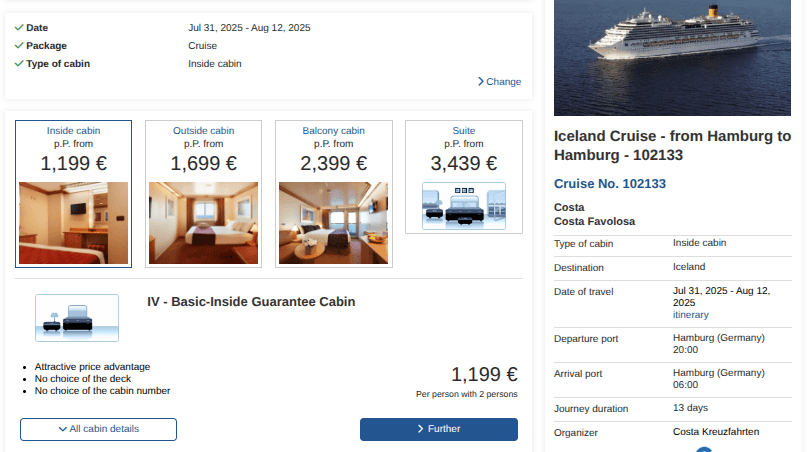Click the green checkmark next to Date
The height and width of the screenshot is (452, 807).
20,27
